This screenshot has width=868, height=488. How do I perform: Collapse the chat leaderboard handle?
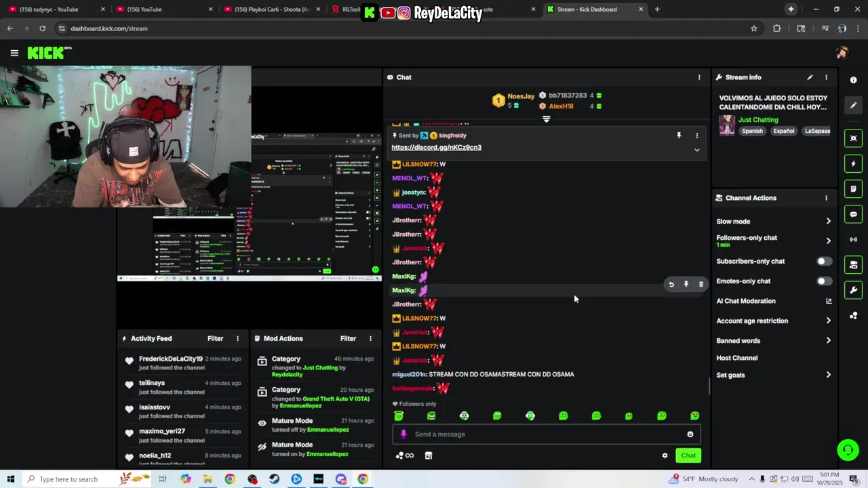tap(547, 119)
